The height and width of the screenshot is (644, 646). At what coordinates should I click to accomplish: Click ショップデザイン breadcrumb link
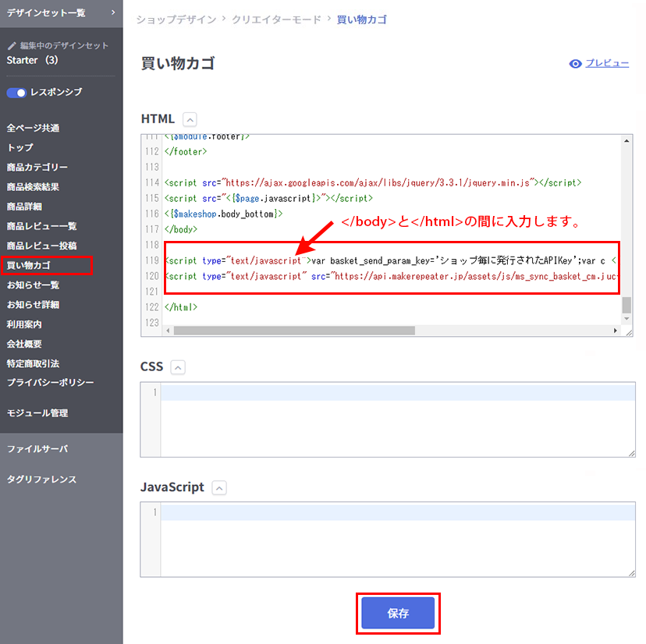click(x=176, y=19)
